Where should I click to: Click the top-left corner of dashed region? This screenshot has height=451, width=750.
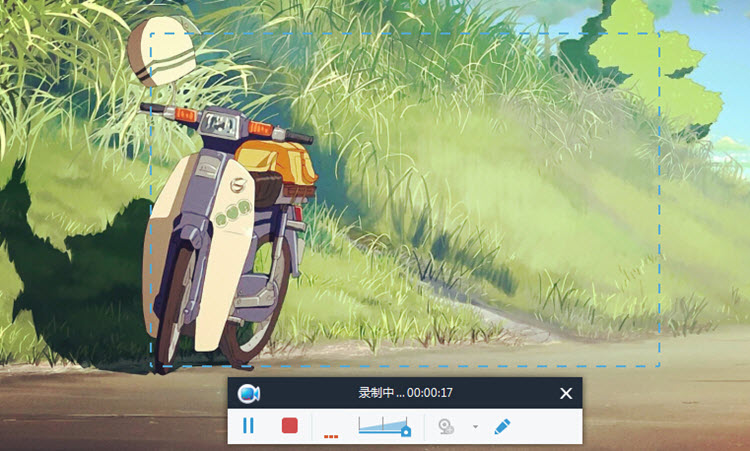point(151,34)
